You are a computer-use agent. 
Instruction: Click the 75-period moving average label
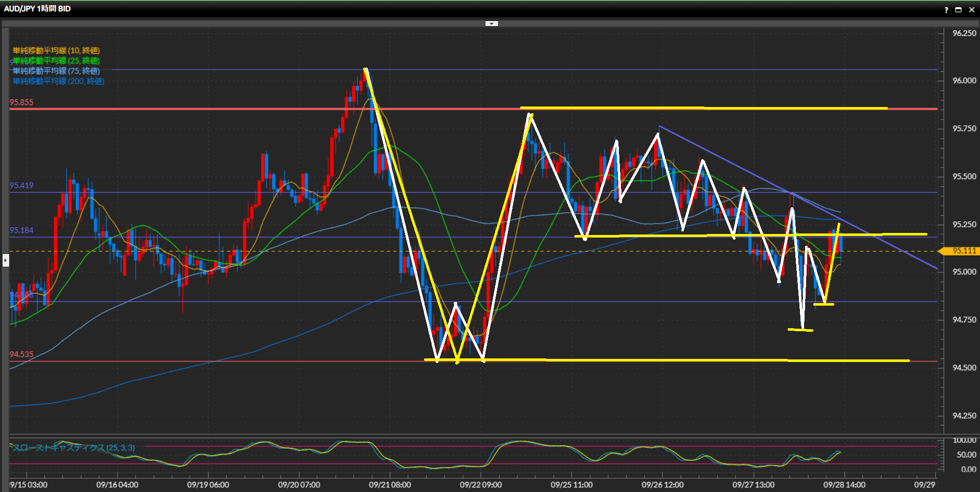(56, 71)
